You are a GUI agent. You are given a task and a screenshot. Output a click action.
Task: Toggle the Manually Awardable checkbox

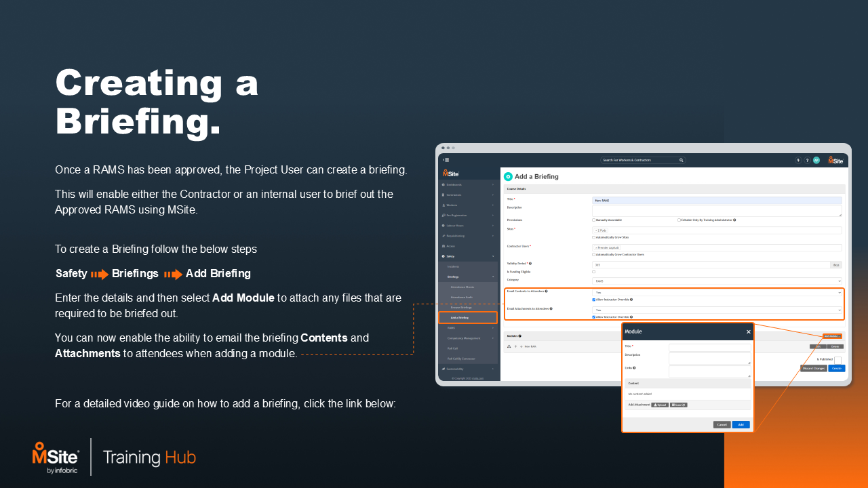click(594, 220)
